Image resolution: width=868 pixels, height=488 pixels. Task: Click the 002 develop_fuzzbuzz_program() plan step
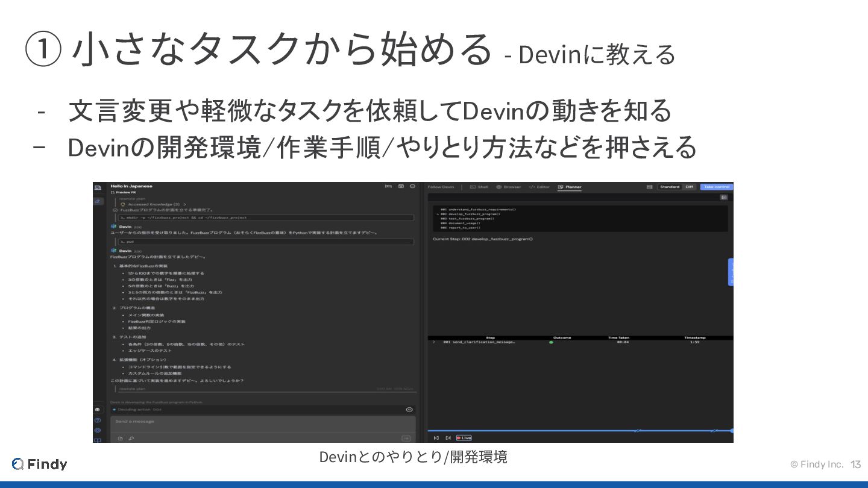[470, 214]
